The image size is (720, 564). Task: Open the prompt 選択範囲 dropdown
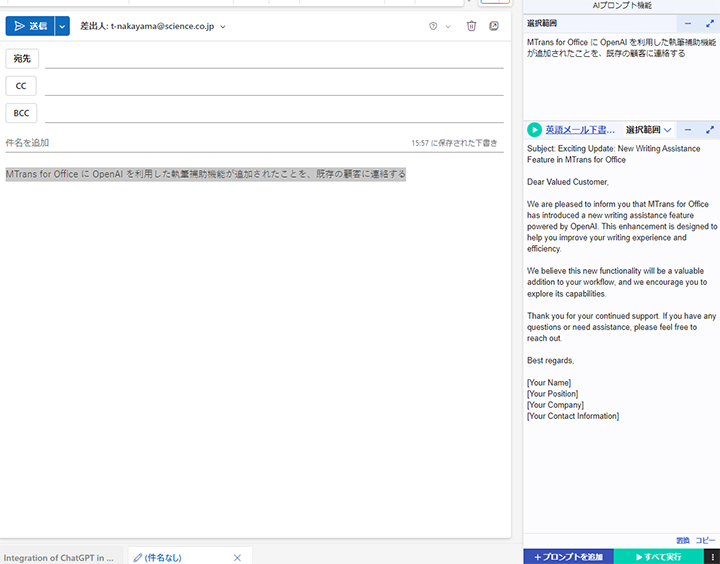pyautogui.click(x=648, y=130)
